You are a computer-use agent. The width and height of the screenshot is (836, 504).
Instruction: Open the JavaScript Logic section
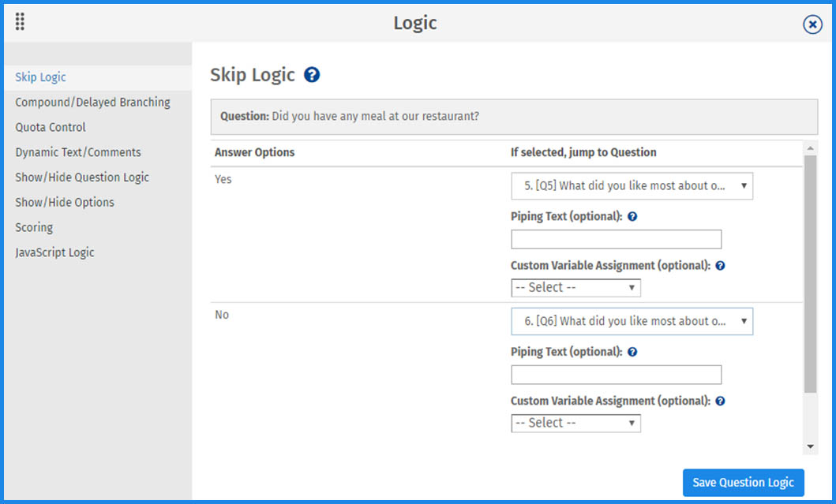point(54,252)
